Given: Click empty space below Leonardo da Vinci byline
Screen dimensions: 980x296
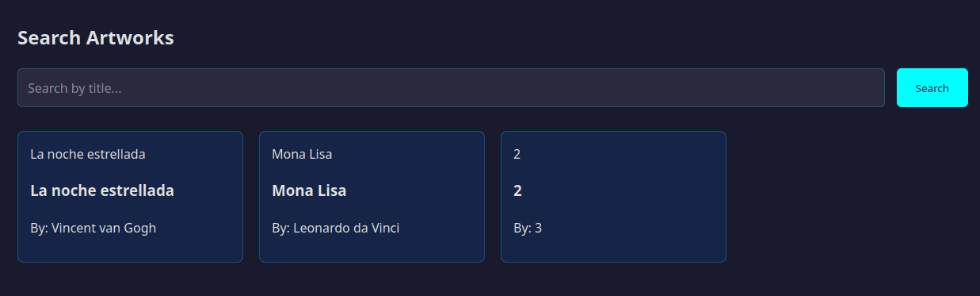Looking at the screenshot, I should coord(372,249).
